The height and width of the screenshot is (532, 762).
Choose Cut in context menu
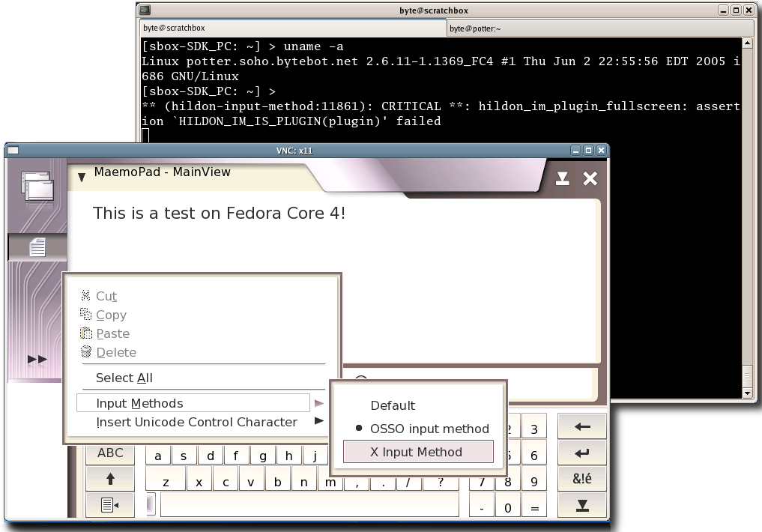tap(106, 296)
